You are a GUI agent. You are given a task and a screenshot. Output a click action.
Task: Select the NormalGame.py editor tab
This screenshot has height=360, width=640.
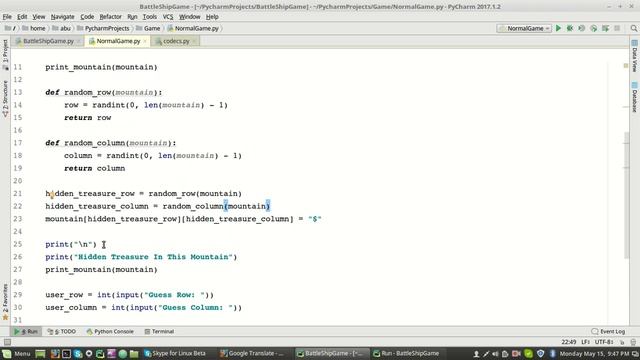[118, 41]
